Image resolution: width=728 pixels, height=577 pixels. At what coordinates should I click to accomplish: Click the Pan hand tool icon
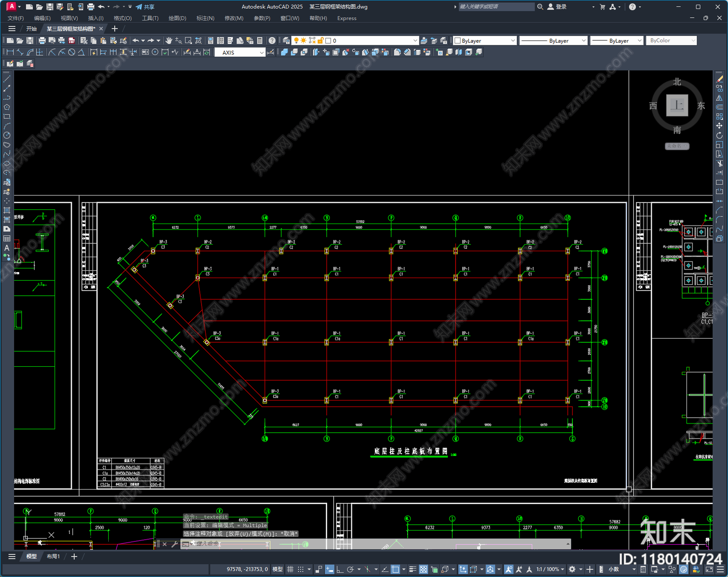(x=169, y=40)
